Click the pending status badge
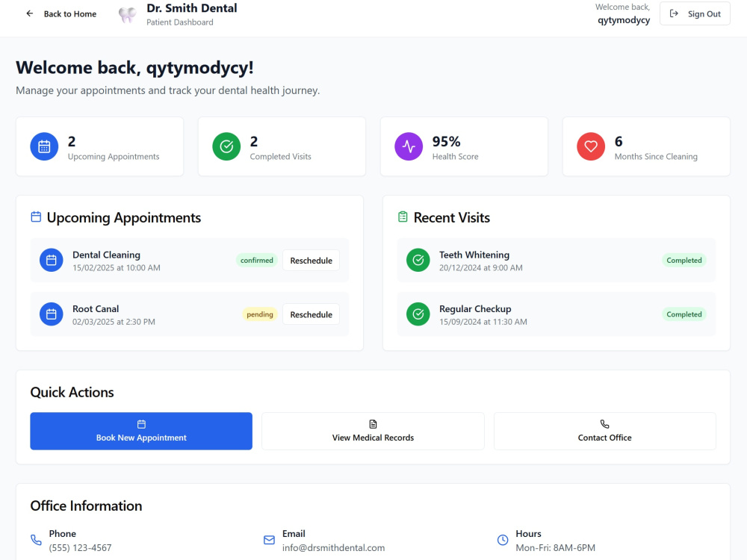 [260, 314]
